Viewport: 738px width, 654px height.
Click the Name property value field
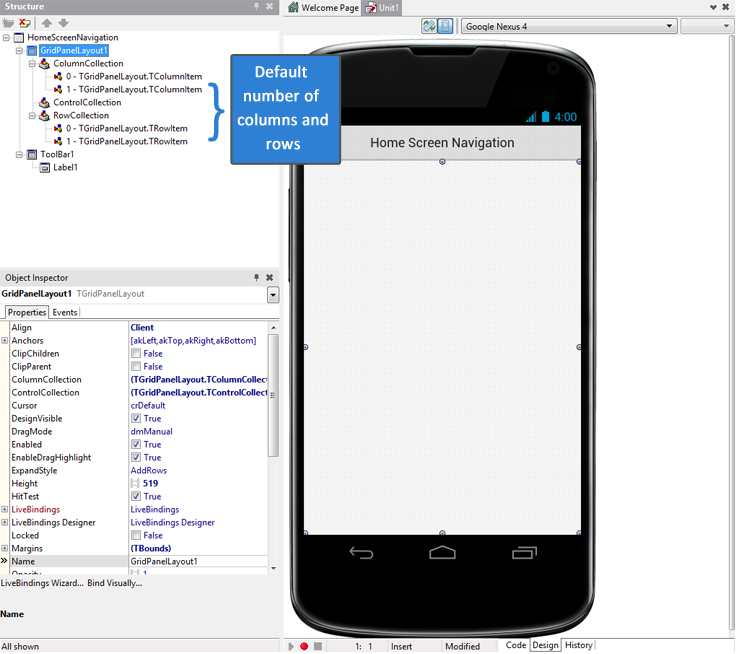pos(198,561)
